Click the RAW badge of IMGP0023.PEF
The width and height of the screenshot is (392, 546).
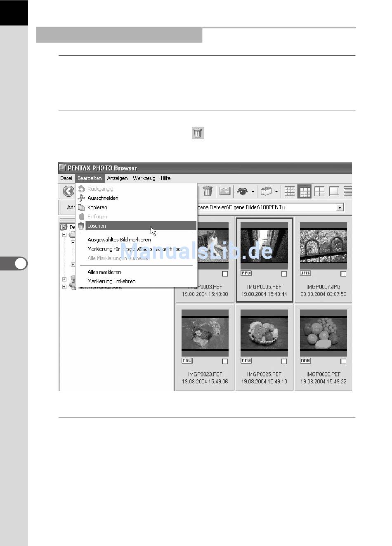coord(187,361)
